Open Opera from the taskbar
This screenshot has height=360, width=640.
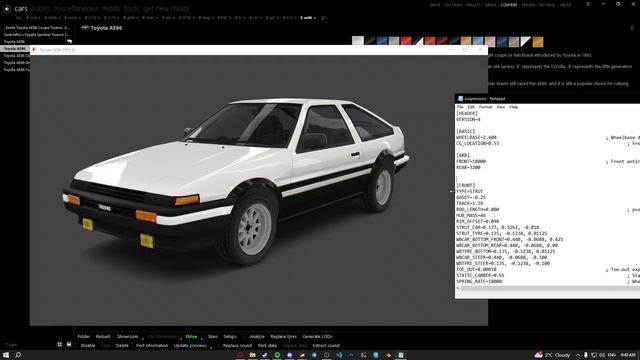point(240,355)
